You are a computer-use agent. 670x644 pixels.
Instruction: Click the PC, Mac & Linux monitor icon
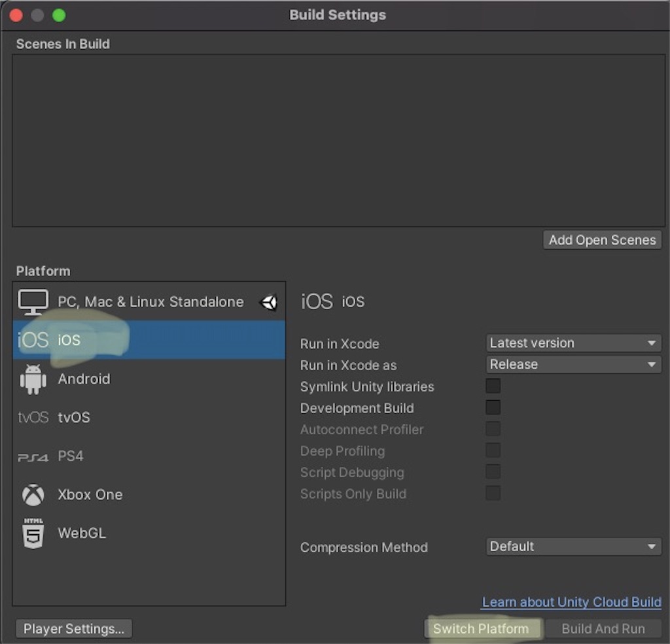tap(33, 302)
